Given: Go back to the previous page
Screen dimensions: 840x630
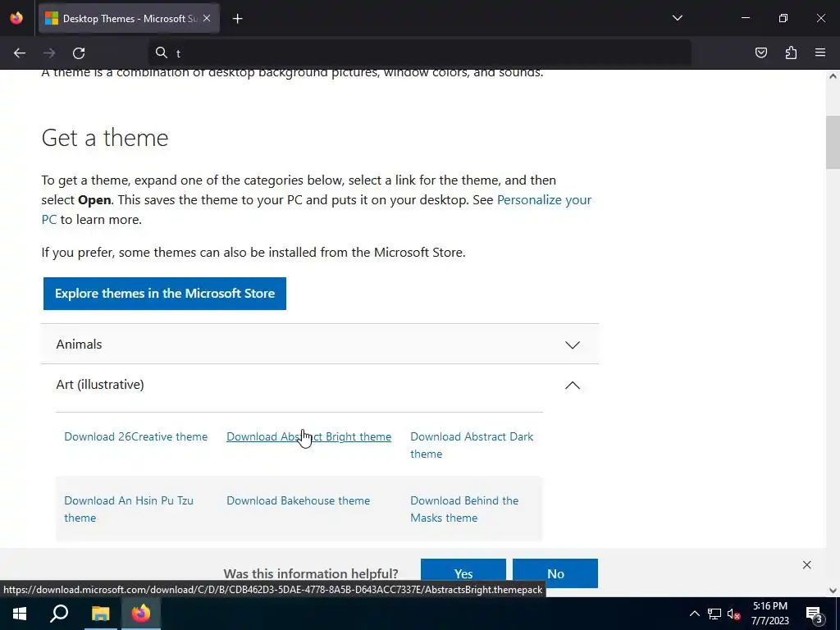Looking at the screenshot, I should point(20,52).
